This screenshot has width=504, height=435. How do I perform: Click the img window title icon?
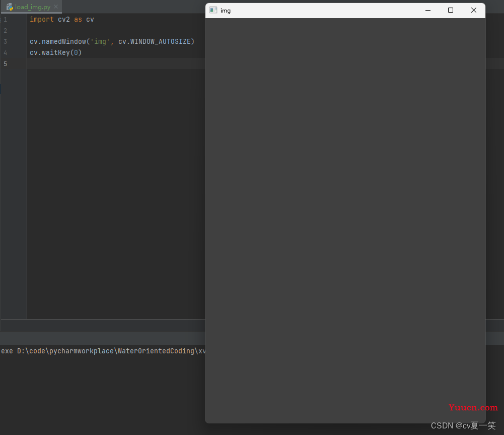pyautogui.click(x=213, y=10)
